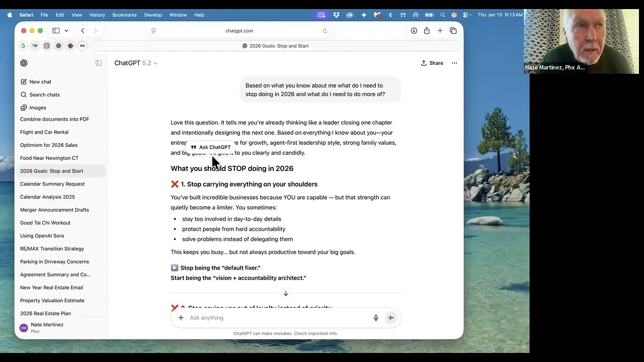The width and height of the screenshot is (644, 362).
Task: Open the conversation options ellipsis menu
Action: click(454, 63)
